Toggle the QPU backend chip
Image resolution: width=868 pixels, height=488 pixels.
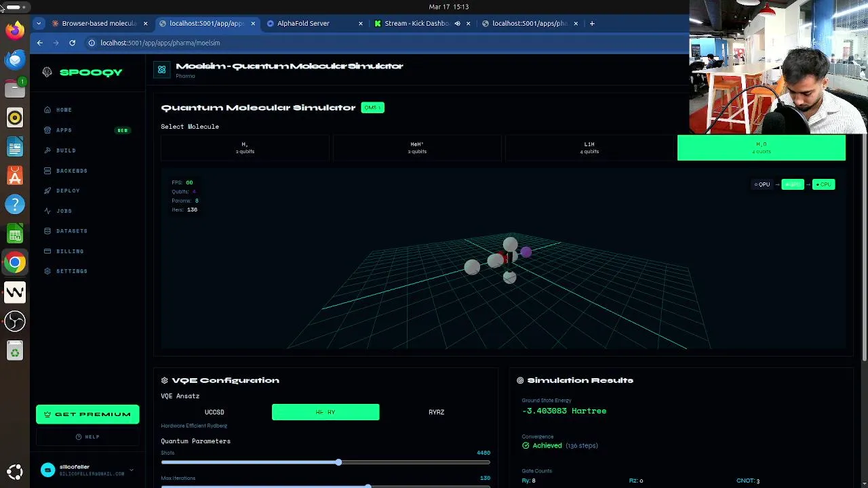[x=762, y=184]
